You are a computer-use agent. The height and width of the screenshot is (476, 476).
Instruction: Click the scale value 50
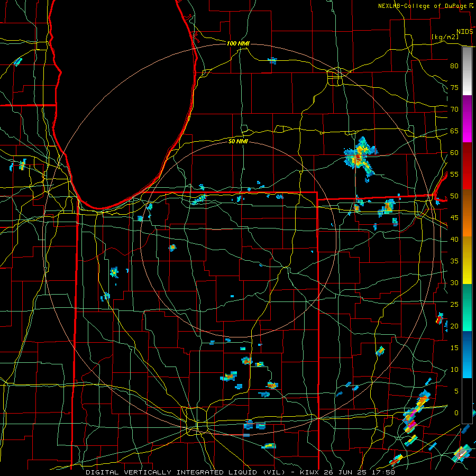pos(454,196)
